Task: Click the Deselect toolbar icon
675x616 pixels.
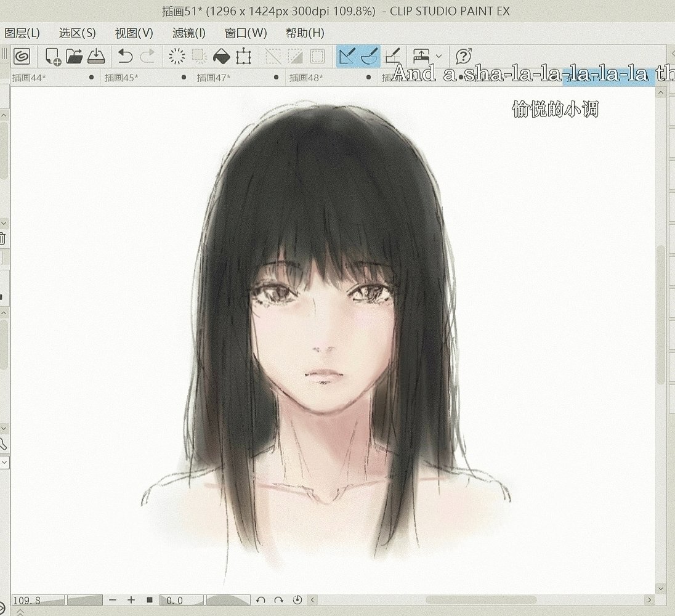Action: click(x=272, y=57)
